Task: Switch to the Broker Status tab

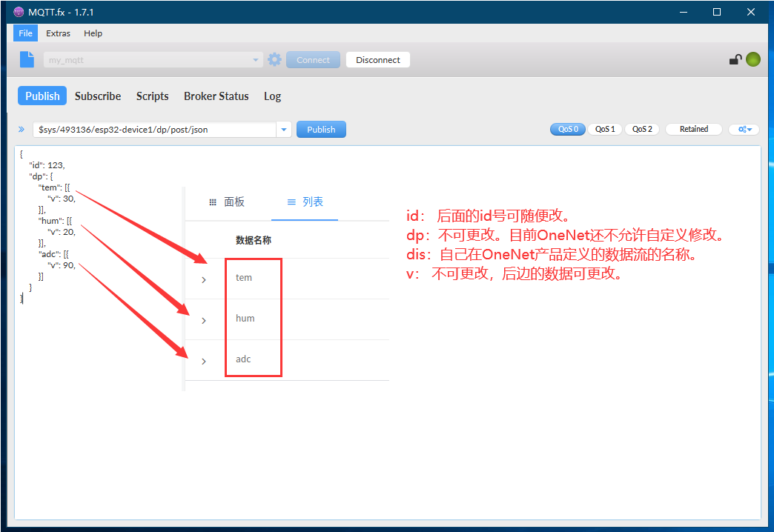Action: (x=216, y=96)
